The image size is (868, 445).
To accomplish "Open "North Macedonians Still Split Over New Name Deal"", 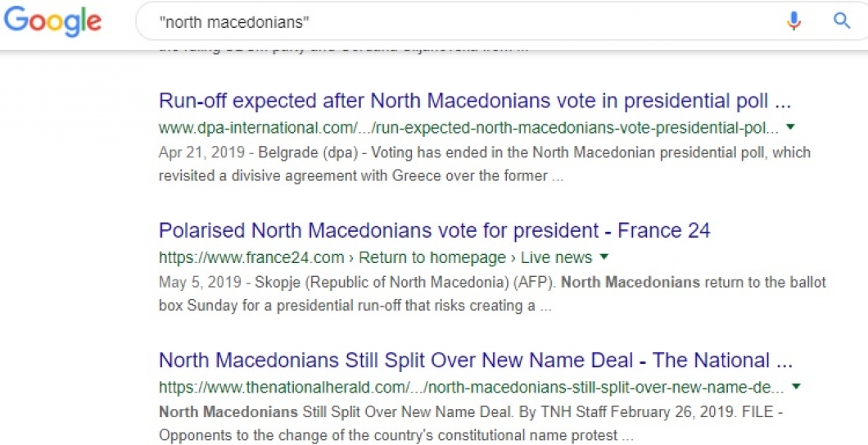I will tap(475, 361).
